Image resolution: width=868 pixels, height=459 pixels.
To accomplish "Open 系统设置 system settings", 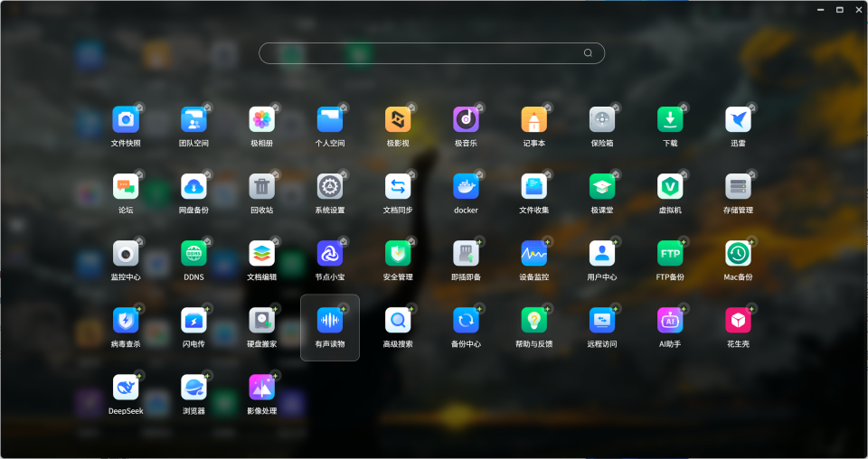I will pos(330,187).
